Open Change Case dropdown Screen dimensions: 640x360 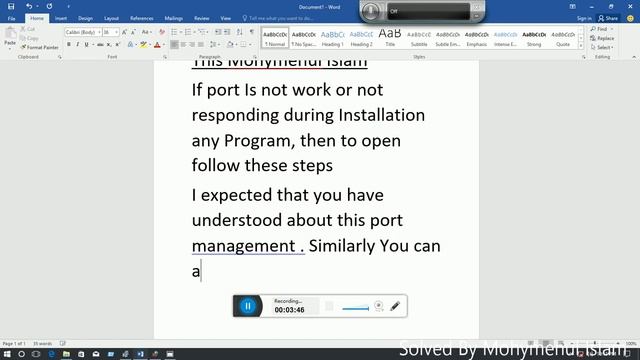(147, 32)
